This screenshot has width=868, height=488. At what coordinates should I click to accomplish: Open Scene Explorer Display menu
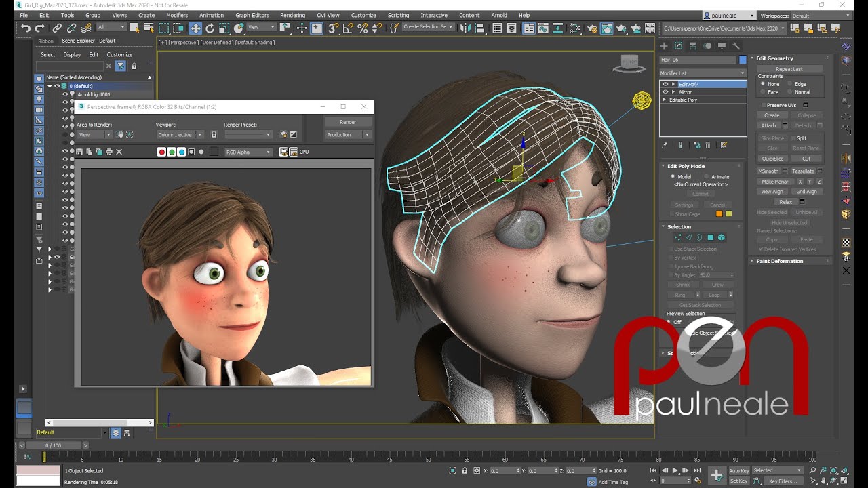(x=72, y=54)
